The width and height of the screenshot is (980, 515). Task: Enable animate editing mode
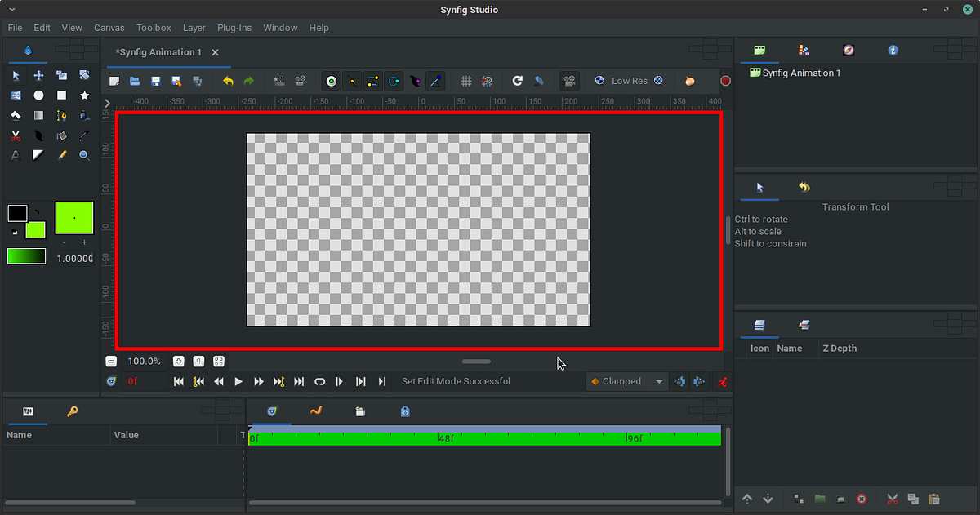[x=722, y=381]
